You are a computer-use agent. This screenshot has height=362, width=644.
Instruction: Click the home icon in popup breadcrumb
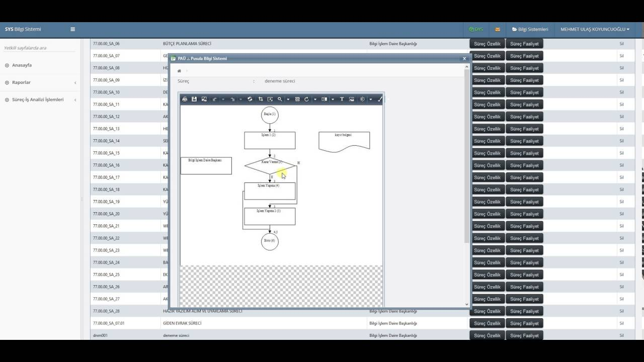tap(179, 71)
